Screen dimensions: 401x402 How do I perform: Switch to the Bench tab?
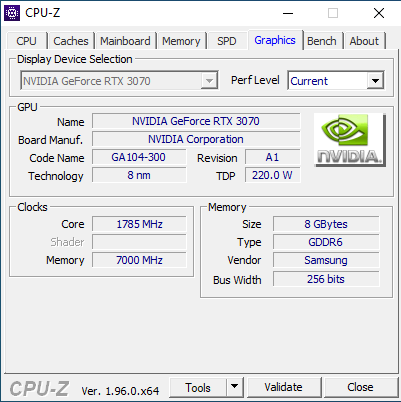tap(322, 41)
